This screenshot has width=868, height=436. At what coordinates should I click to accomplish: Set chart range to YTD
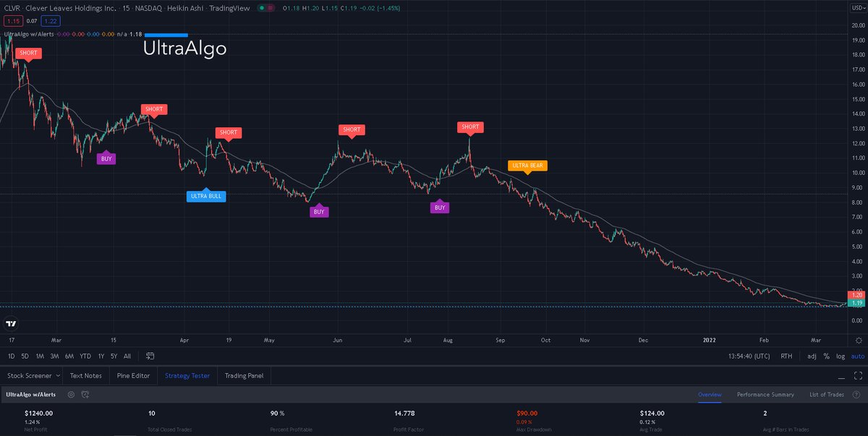point(85,356)
